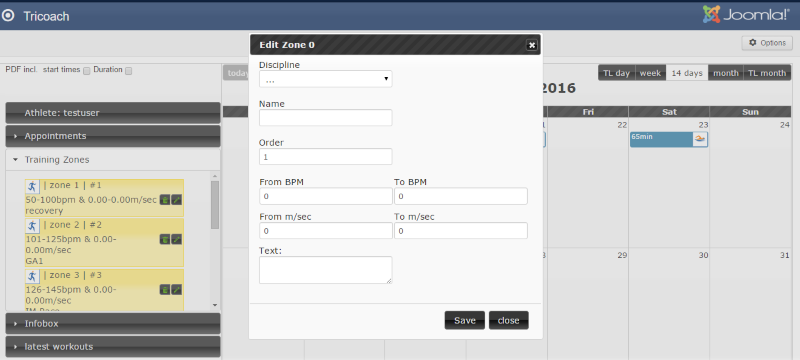This screenshot has height=360, width=800.
Task: Switch to TL month view
Action: (767, 73)
